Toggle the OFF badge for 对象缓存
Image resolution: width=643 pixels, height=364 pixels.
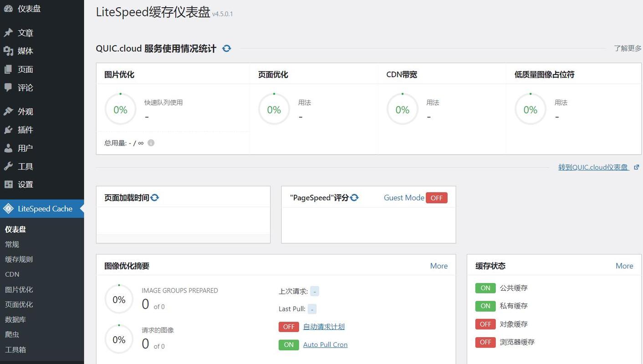pos(485,324)
